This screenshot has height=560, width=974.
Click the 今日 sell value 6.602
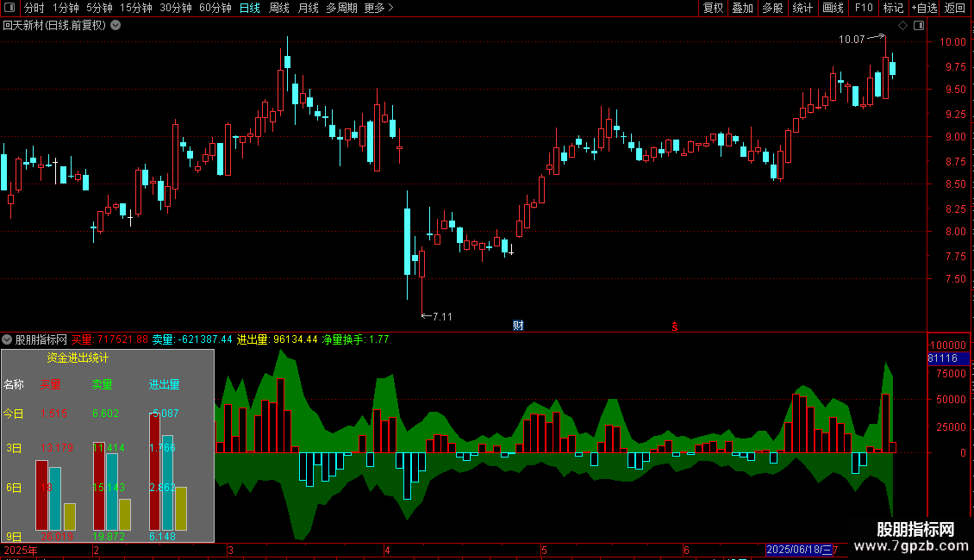coord(106,414)
